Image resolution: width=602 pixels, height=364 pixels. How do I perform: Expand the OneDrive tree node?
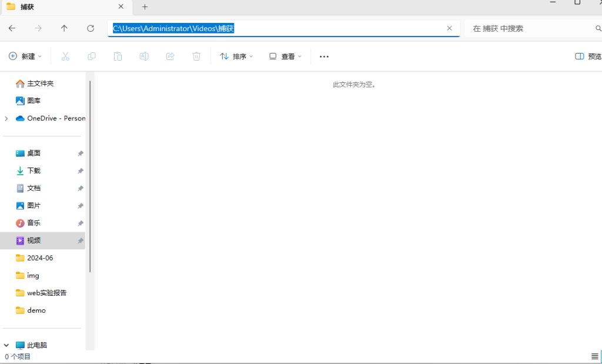(x=6, y=118)
